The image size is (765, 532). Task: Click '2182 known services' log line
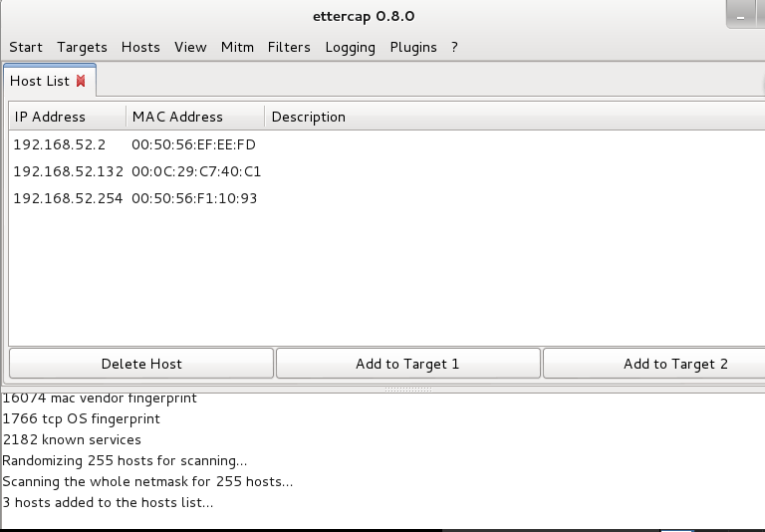(x=72, y=439)
